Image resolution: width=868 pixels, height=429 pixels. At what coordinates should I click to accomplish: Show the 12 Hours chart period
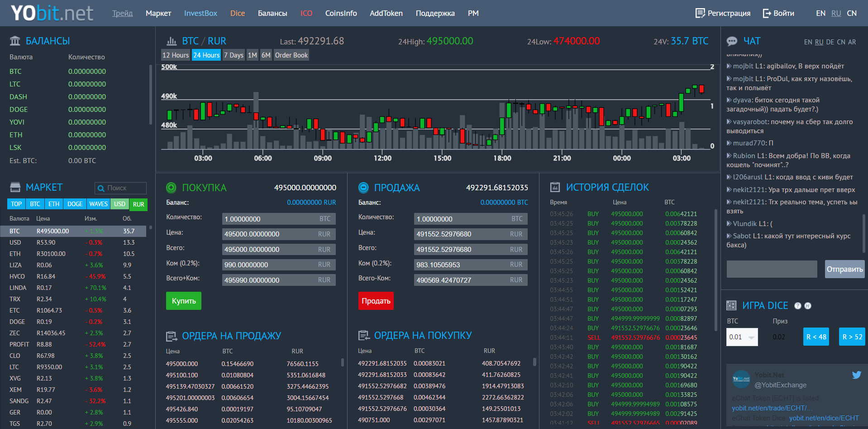click(175, 55)
